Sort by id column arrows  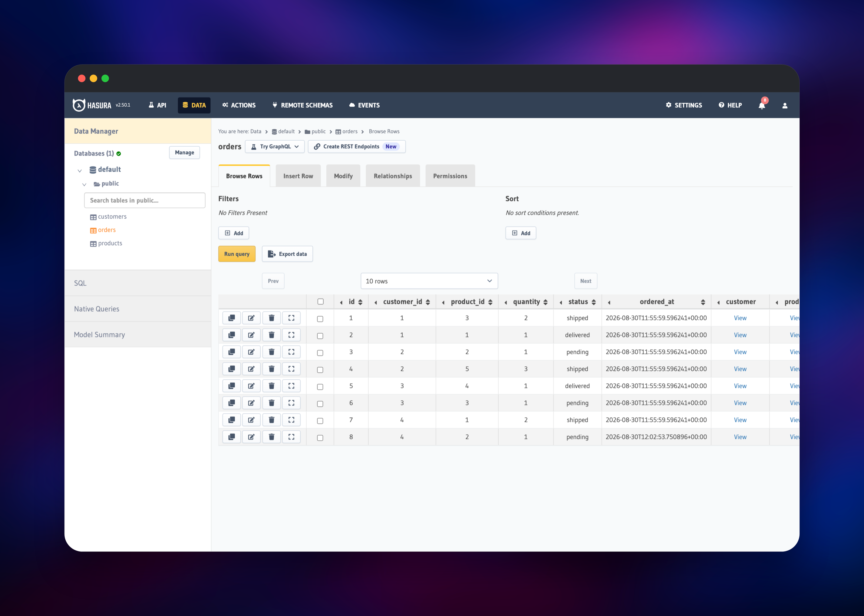pos(360,302)
